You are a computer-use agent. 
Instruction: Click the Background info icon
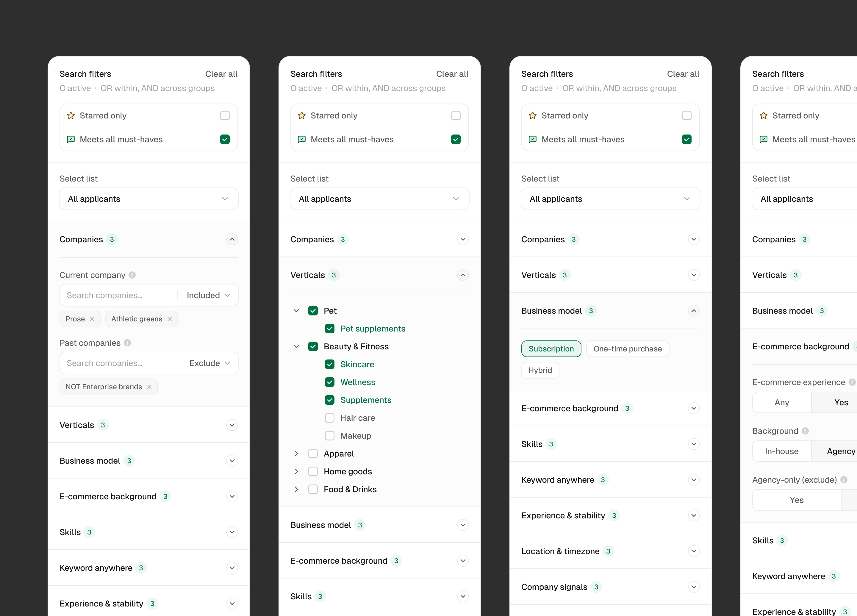tap(805, 431)
